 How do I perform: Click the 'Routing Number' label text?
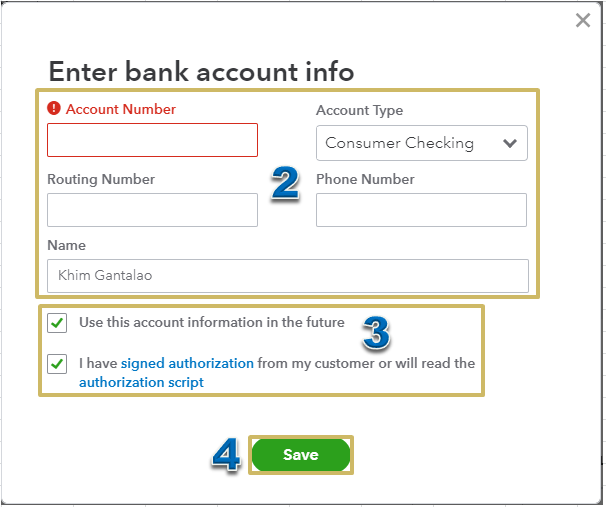101,180
